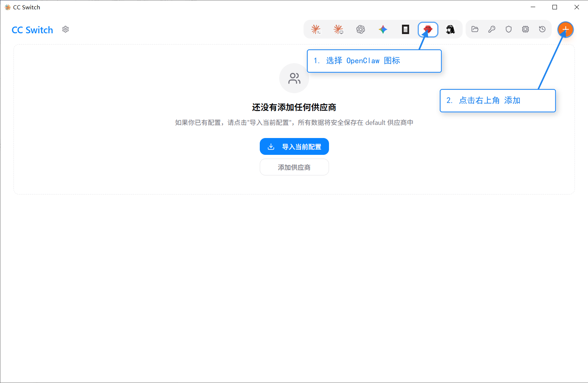Click the 添加供应商 button

click(294, 167)
